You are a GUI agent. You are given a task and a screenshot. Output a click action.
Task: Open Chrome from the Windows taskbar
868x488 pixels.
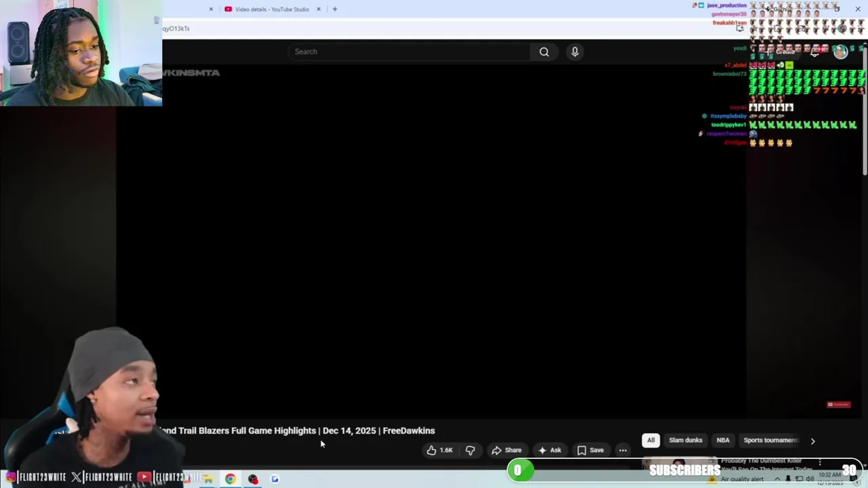tap(231, 479)
